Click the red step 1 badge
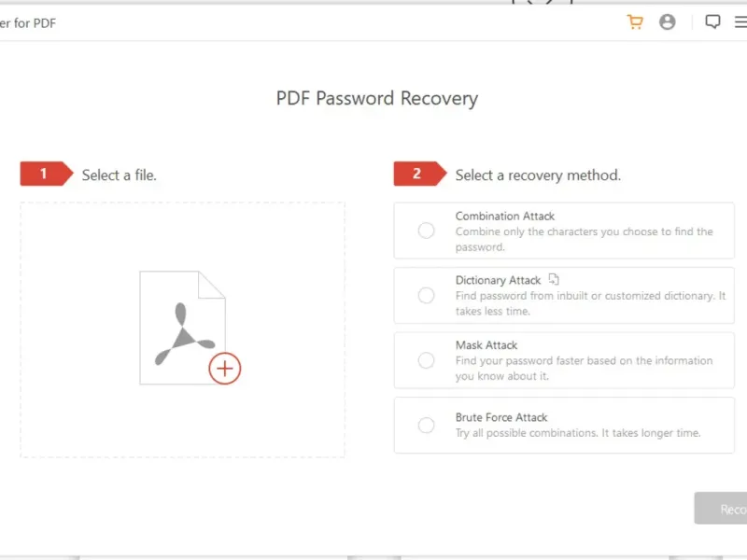 [45, 174]
